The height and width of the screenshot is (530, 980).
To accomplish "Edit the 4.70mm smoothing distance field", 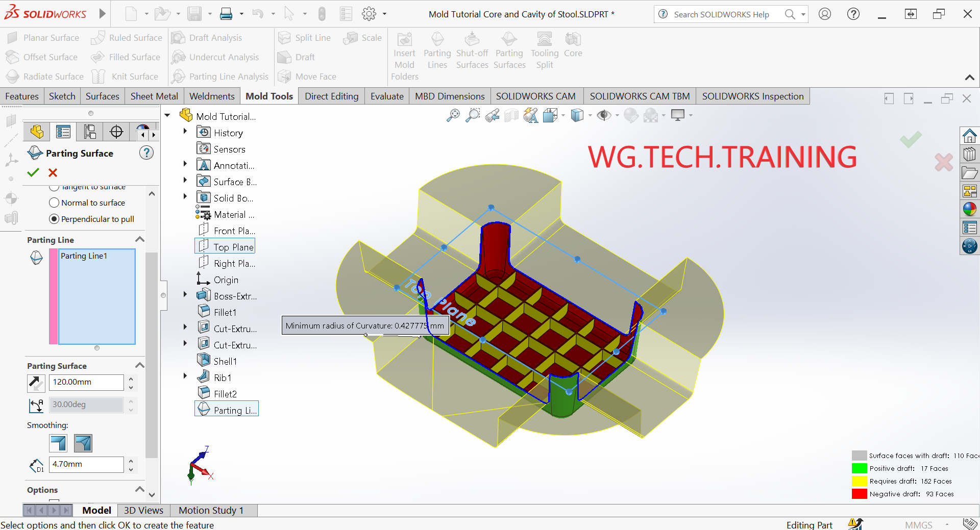I will [86, 464].
